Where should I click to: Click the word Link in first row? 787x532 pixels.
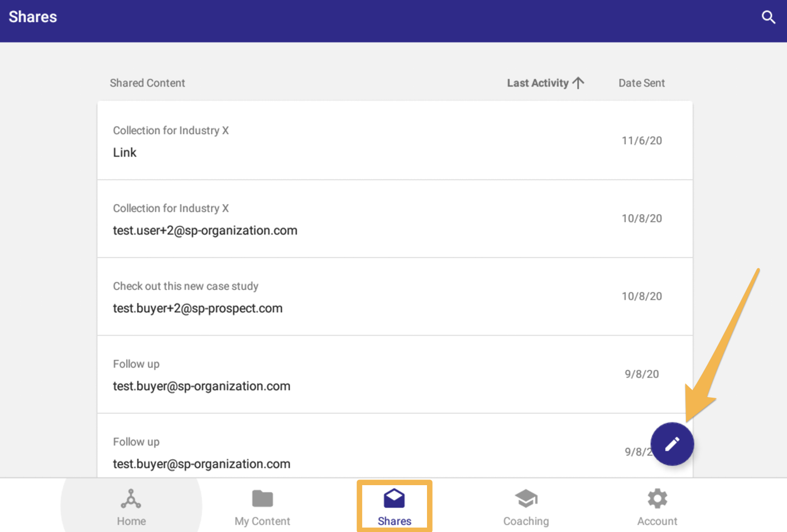124,152
